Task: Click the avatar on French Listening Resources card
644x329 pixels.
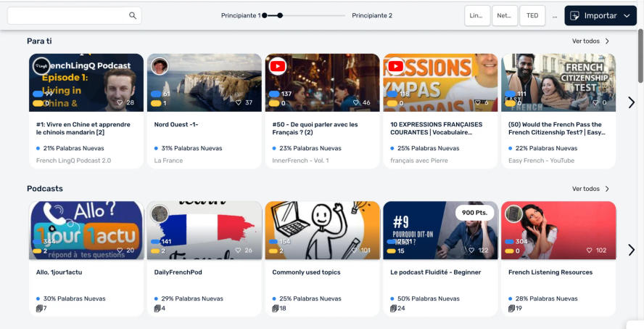Action: click(513, 214)
